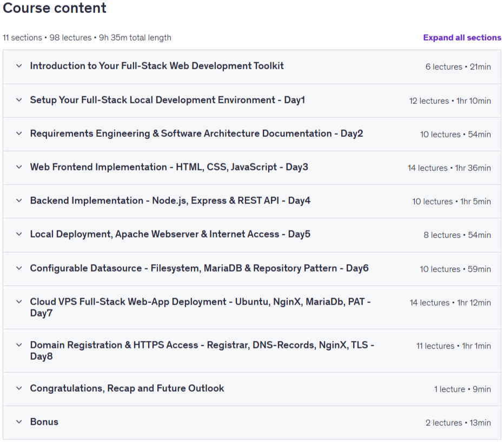Expand the Introduction to Full-Stack Toolkit chevron

tap(19, 66)
